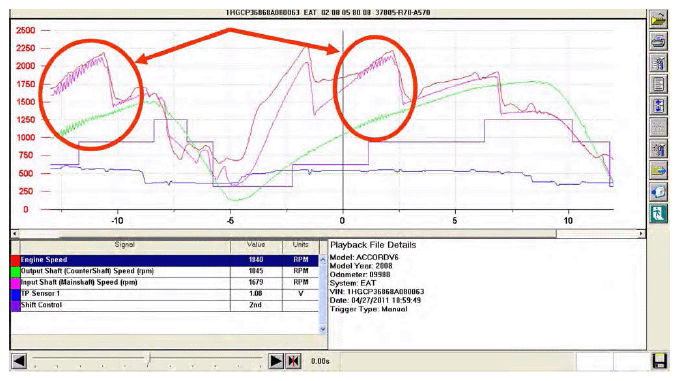Open the document list icon in right toolbar
679x381 pixels.
coord(659,84)
